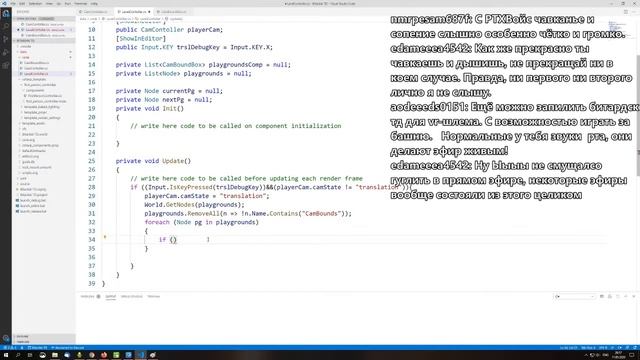Viewport: 640px width, 360px height.
Task: Collapse the project folder section header
Action: click(x=44, y=41)
